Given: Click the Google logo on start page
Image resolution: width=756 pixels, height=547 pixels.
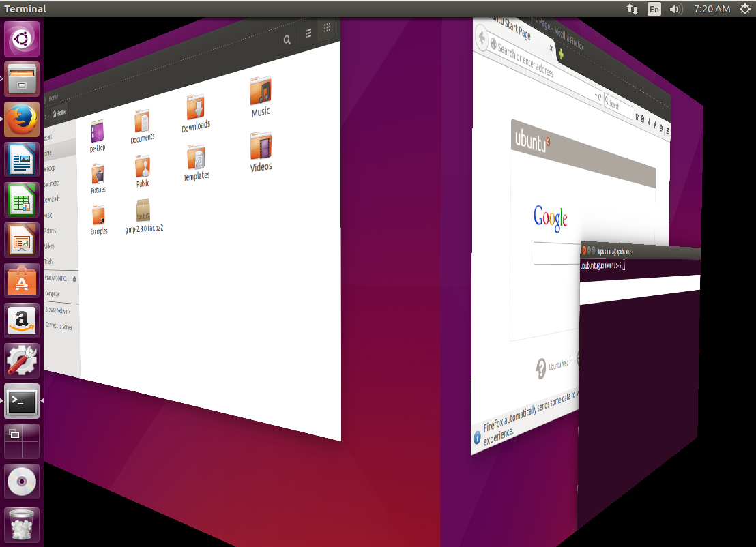Looking at the screenshot, I should (551, 218).
